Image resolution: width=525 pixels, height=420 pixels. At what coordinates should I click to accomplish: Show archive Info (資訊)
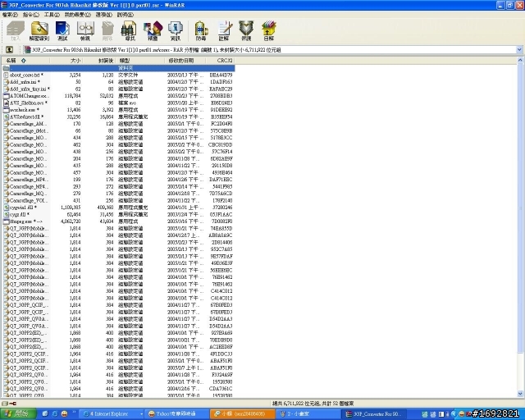(x=175, y=31)
